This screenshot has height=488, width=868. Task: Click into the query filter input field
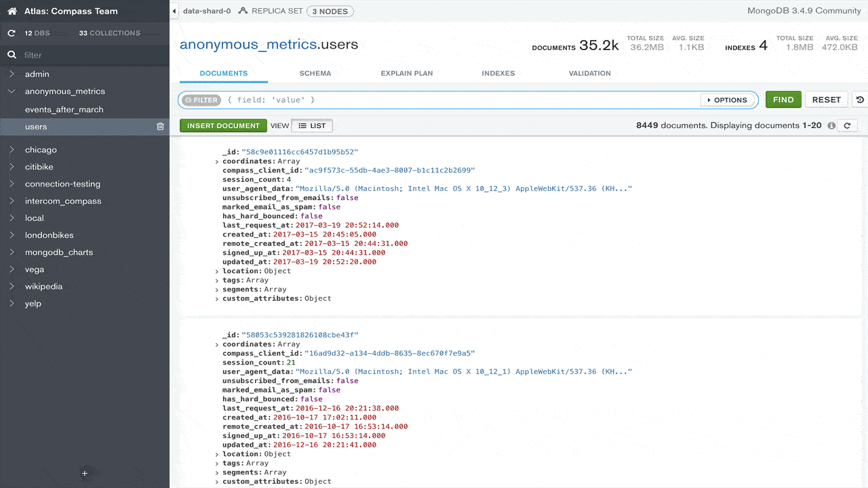(x=461, y=100)
